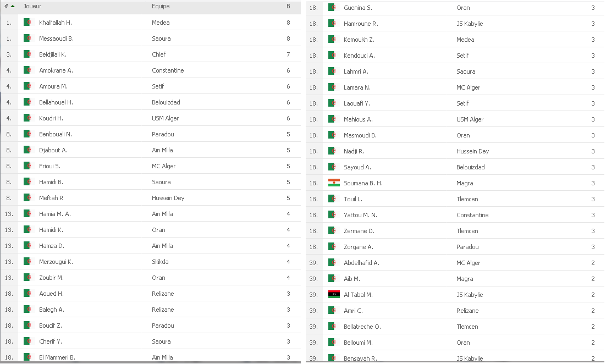Viewport: 606px width, 364px height.
Task: Open player Amokrane A. profile
Action: click(56, 70)
